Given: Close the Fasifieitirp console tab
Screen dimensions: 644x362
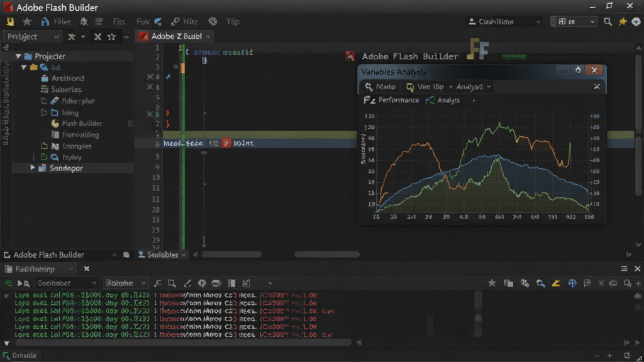Looking at the screenshot, I should [86, 268].
